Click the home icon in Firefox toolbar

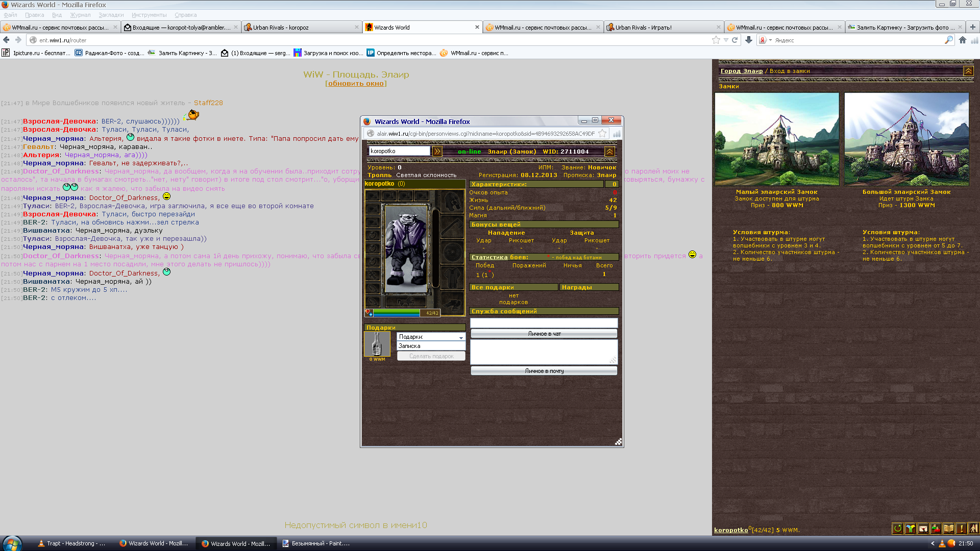(x=962, y=40)
